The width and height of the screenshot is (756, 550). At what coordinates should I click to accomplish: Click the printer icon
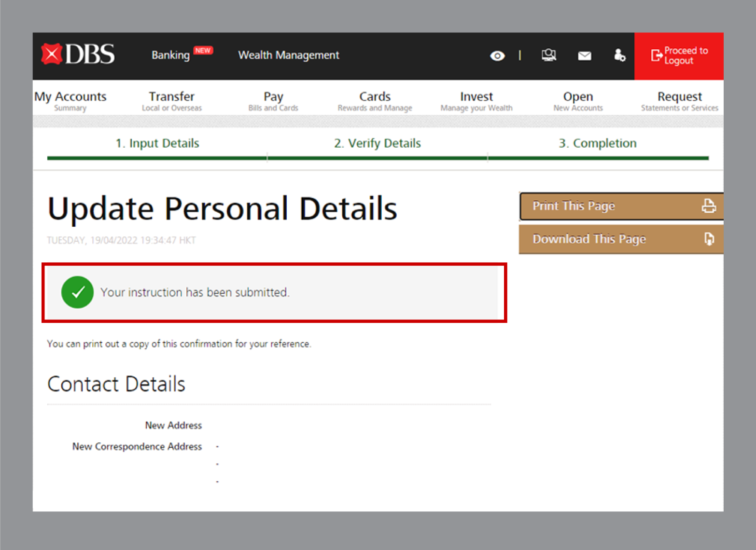tap(708, 206)
